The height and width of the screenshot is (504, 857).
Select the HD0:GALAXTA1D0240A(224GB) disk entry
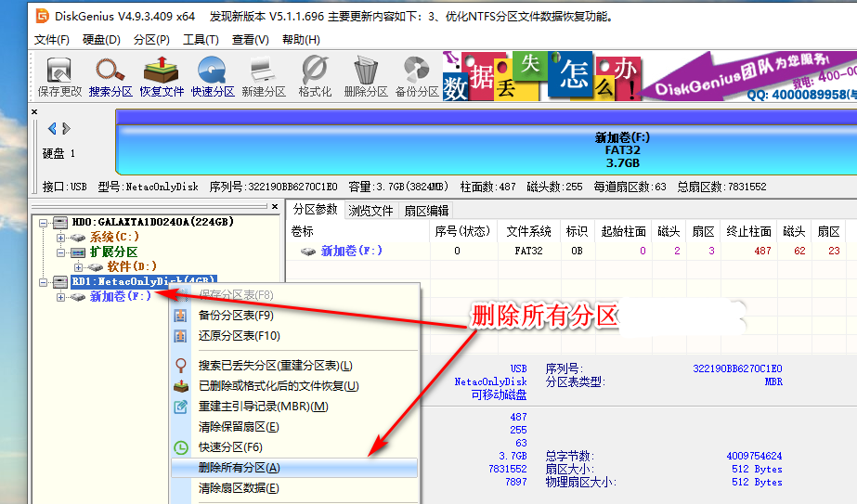pos(153,222)
